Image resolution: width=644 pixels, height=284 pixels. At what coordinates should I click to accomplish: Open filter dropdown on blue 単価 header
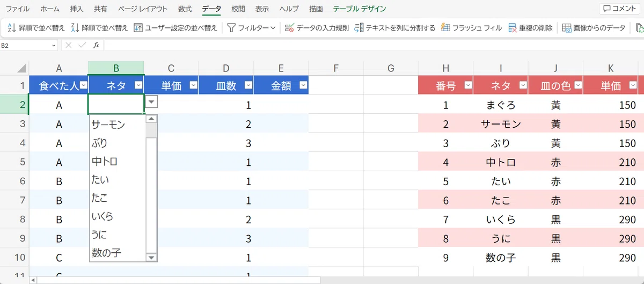click(x=193, y=85)
